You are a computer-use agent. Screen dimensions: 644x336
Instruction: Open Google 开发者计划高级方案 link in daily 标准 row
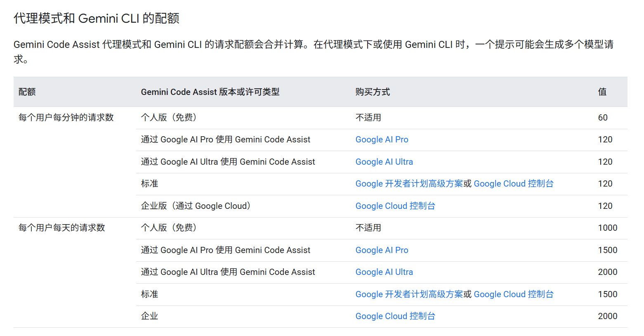coord(409,294)
